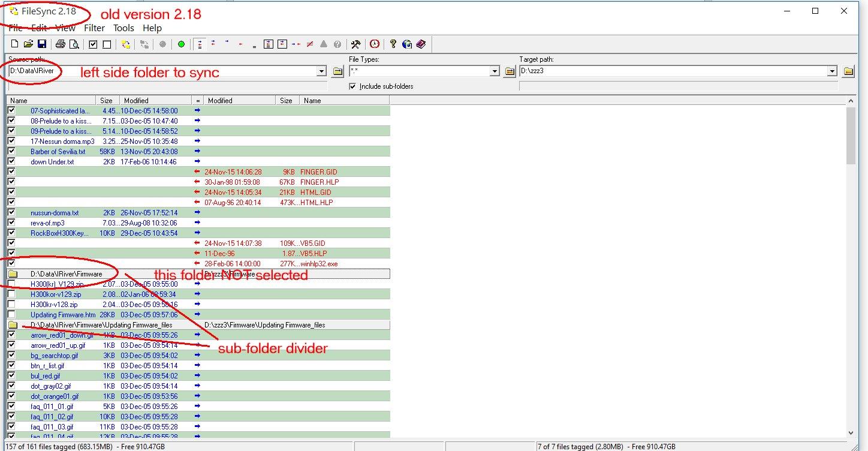Click the scrollbar down arrow
868x451 pixels.
tap(851, 432)
